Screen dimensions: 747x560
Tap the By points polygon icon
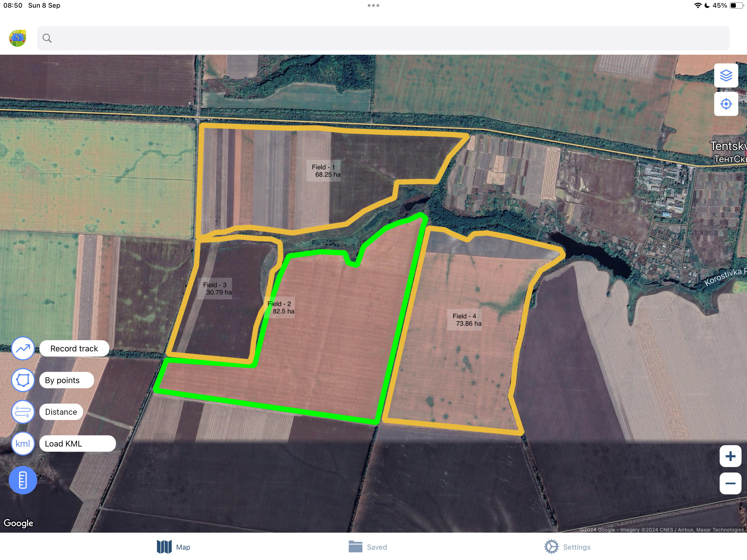click(x=23, y=380)
